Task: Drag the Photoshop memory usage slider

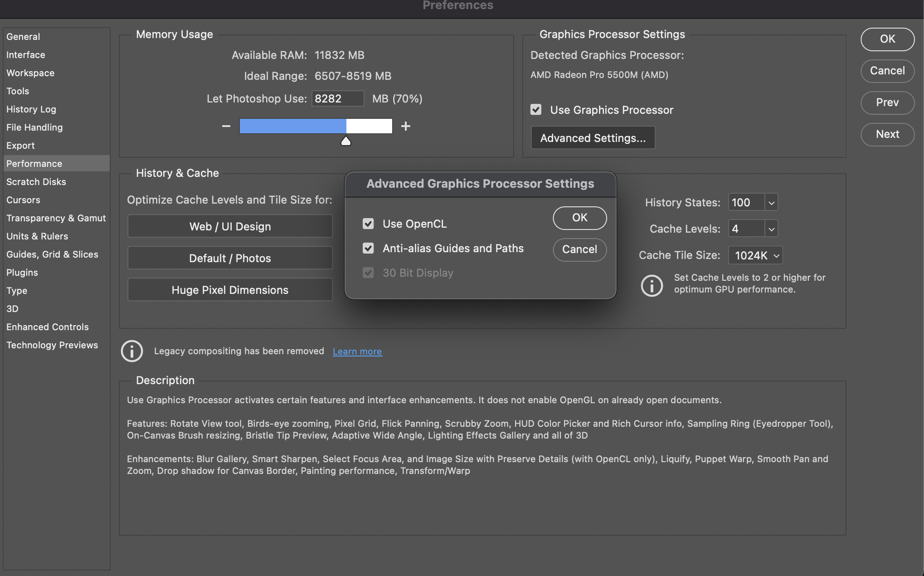Action: point(345,139)
